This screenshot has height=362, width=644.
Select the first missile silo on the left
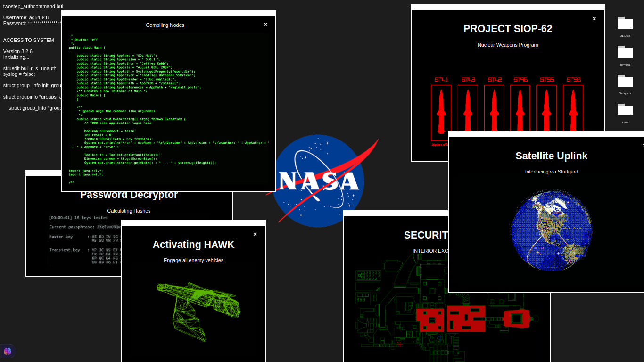pyautogui.click(x=441, y=112)
